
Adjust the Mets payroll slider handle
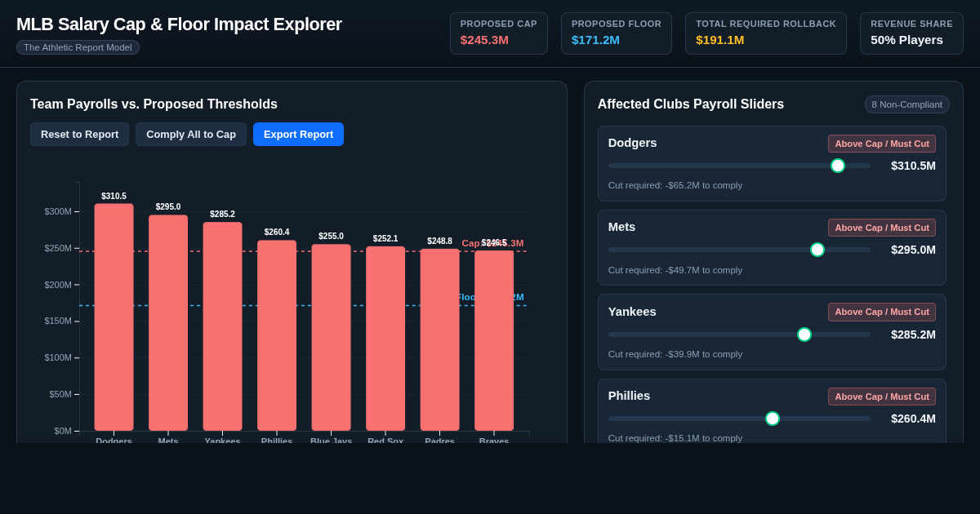tap(817, 250)
